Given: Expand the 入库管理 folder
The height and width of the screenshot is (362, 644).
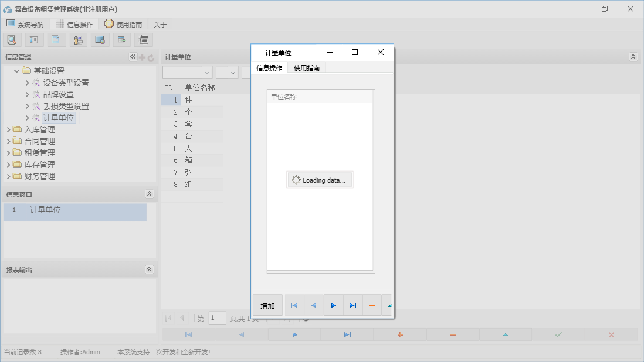Looking at the screenshot, I should (x=8, y=129).
